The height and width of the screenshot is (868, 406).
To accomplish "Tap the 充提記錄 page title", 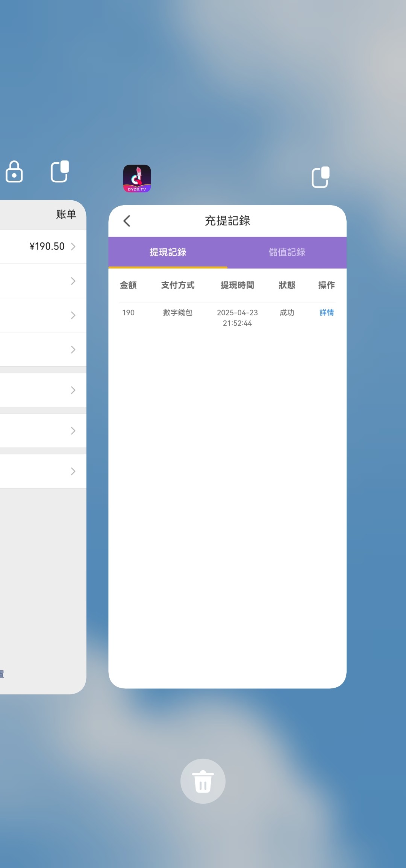I will 227,221.
